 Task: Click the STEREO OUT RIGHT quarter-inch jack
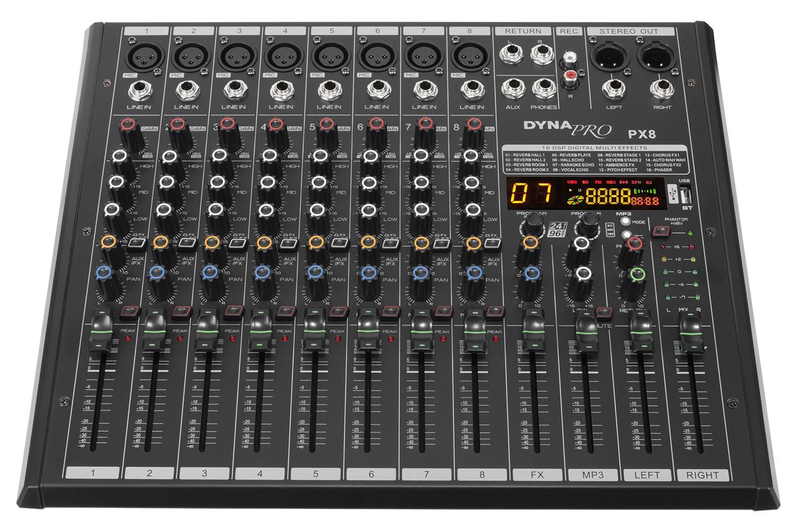click(x=663, y=89)
